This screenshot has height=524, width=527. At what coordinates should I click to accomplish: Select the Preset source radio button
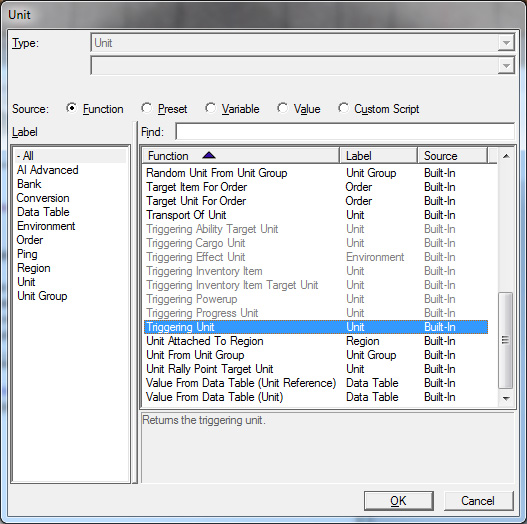(147, 108)
